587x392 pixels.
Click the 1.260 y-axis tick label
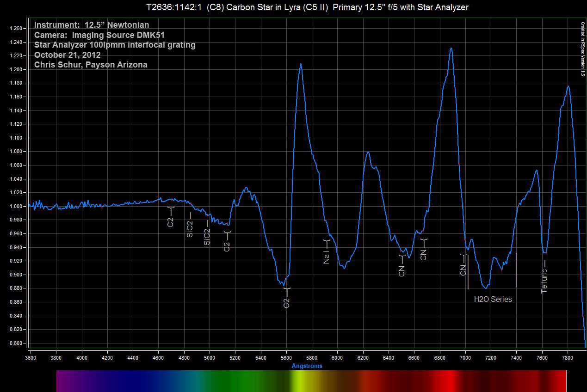click(x=16, y=28)
